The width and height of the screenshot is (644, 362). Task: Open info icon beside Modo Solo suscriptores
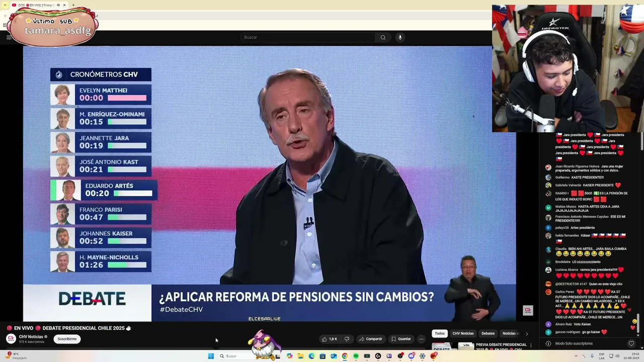pos(548,343)
